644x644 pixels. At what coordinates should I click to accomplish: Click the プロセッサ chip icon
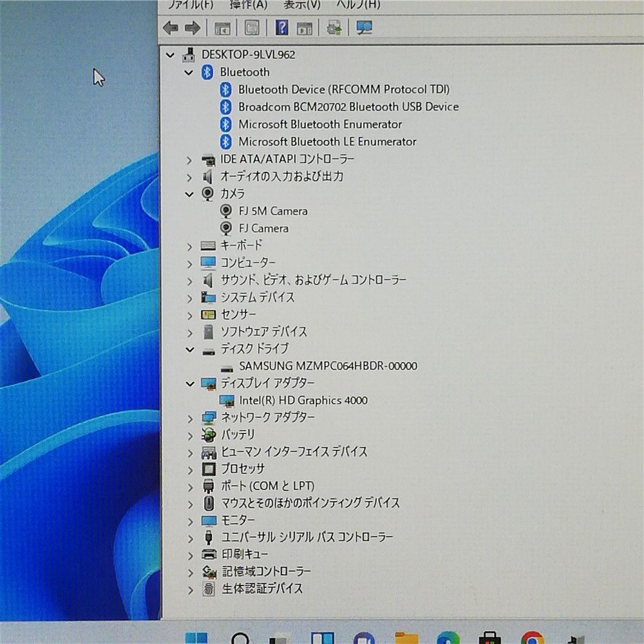[x=209, y=469]
